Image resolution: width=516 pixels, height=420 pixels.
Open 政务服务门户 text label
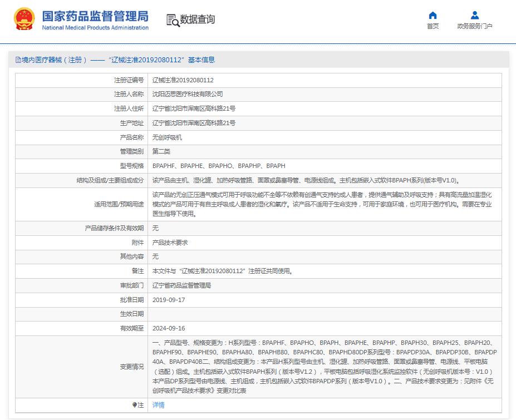[474, 26]
